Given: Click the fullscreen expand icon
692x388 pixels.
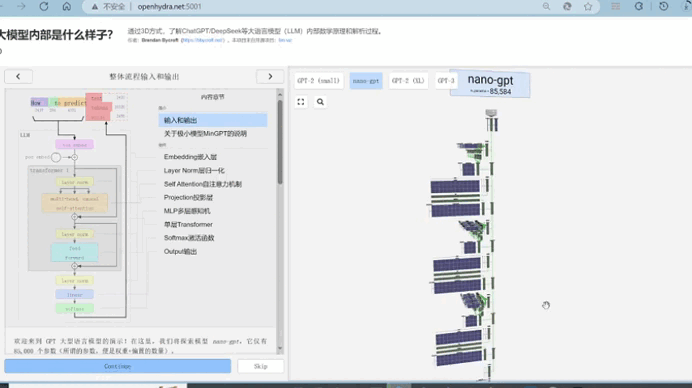Looking at the screenshot, I should pyautogui.click(x=301, y=102).
